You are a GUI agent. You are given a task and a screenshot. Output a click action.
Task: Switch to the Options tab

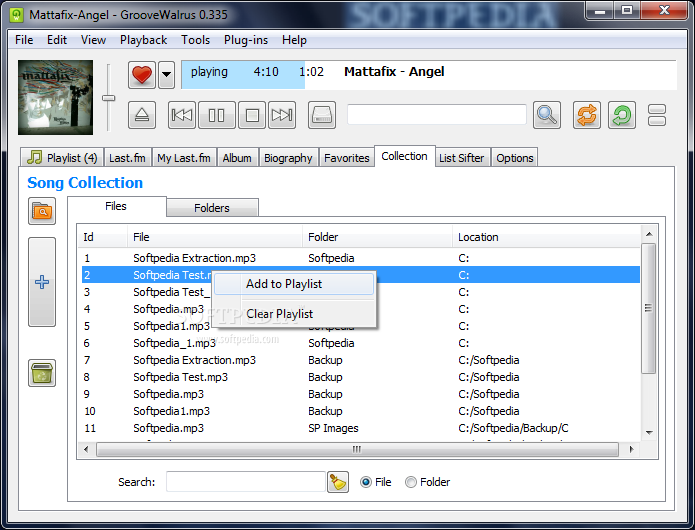515,158
